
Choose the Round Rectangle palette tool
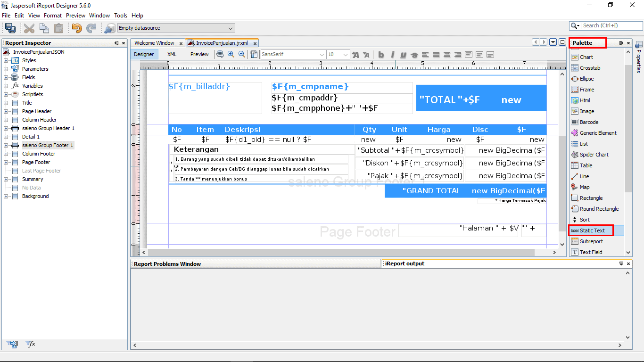[599, 209]
